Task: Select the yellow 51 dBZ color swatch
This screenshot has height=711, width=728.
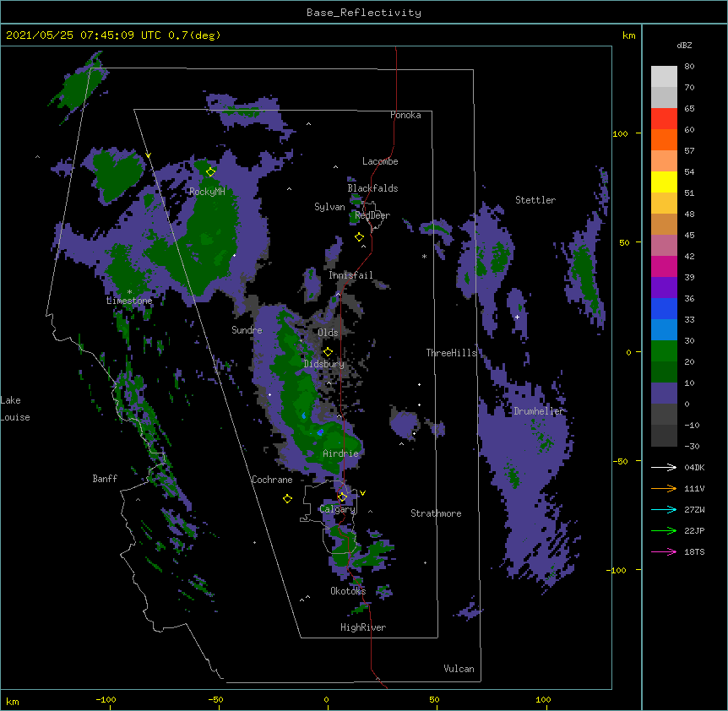Action: click(664, 182)
